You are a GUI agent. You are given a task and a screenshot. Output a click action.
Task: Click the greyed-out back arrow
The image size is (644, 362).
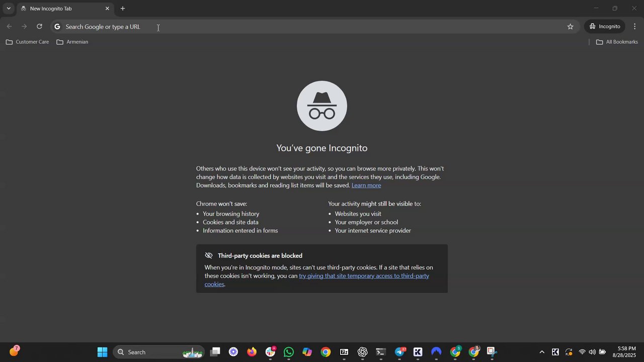[x=9, y=27]
